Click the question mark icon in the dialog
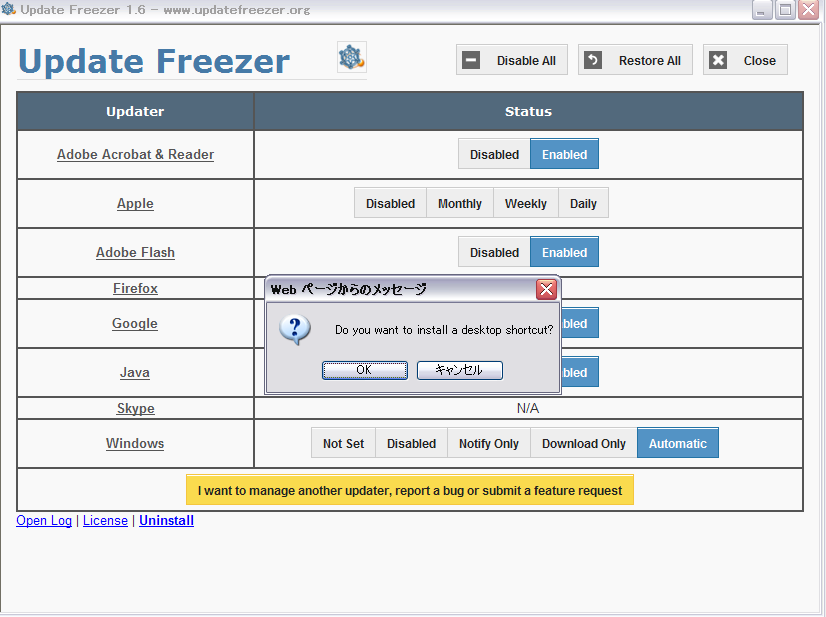 pos(295,330)
